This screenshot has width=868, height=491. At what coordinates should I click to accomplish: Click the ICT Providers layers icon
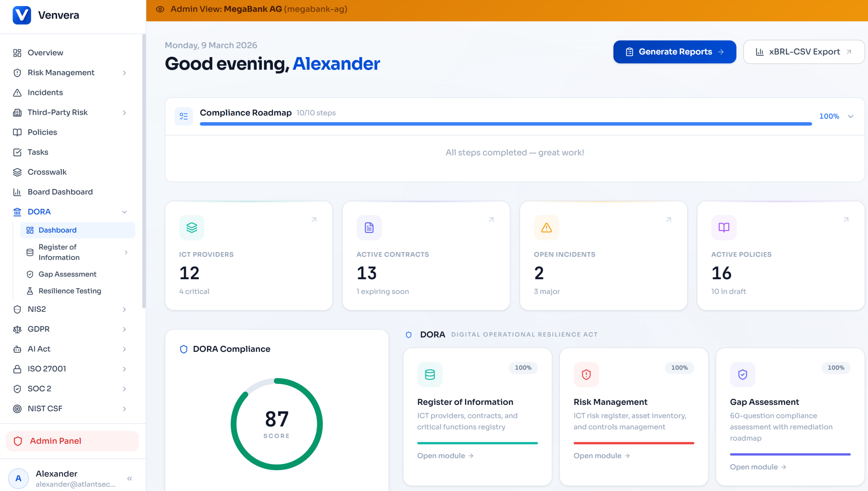coord(192,227)
